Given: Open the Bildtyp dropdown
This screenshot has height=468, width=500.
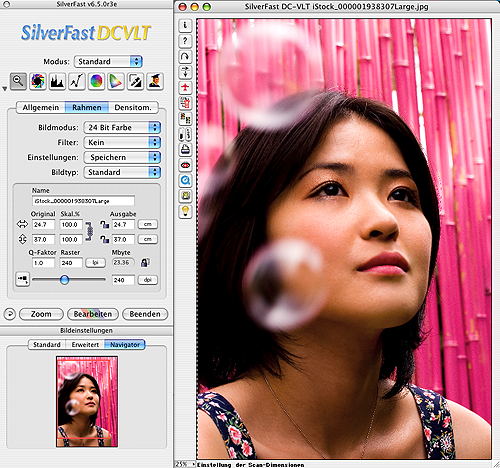Looking at the screenshot, I should 122,172.
